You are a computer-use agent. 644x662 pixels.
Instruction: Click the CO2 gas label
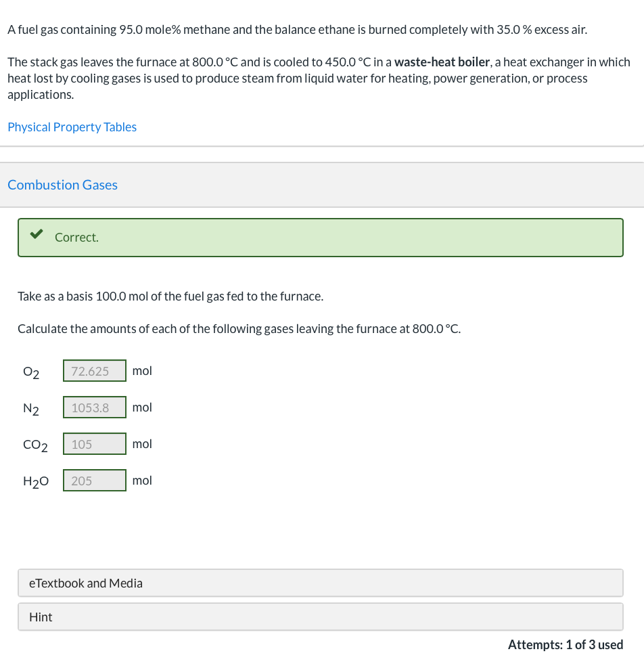point(35,445)
